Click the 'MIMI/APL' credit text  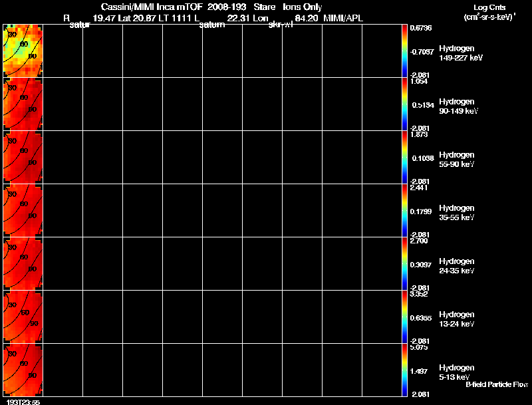[343, 19]
